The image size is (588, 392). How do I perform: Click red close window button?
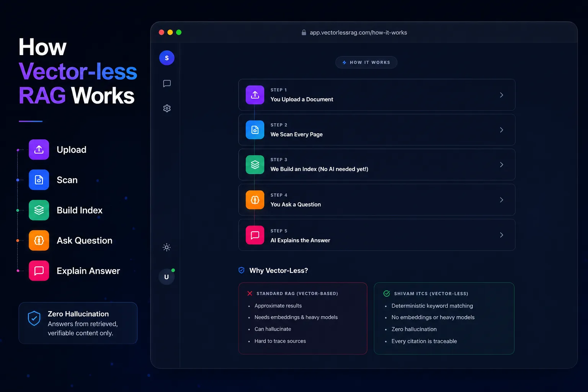click(162, 33)
